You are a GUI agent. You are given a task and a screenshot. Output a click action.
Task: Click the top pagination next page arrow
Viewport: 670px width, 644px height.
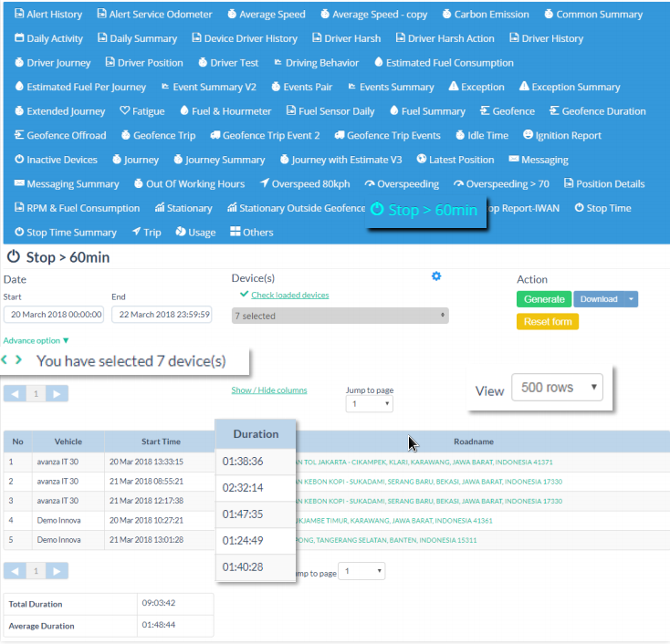(x=57, y=393)
